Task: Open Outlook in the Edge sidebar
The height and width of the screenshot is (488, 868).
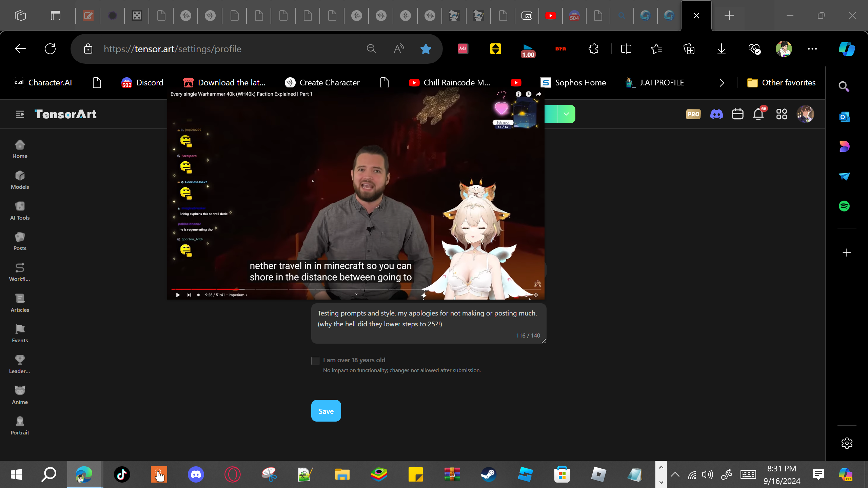Action: (844, 117)
